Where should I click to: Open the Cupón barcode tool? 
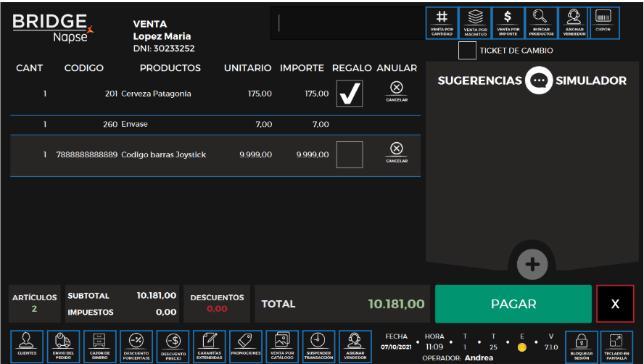click(x=605, y=23)
